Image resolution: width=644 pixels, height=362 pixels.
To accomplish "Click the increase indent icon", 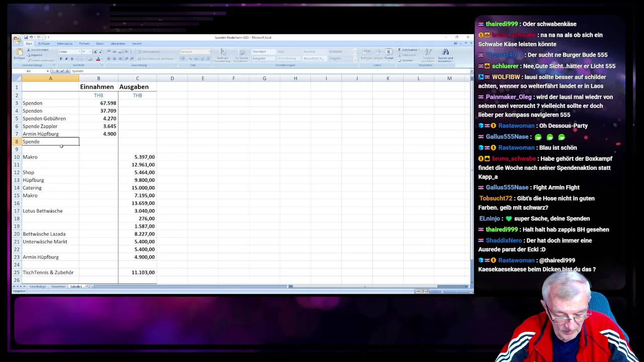I will 132,59.
